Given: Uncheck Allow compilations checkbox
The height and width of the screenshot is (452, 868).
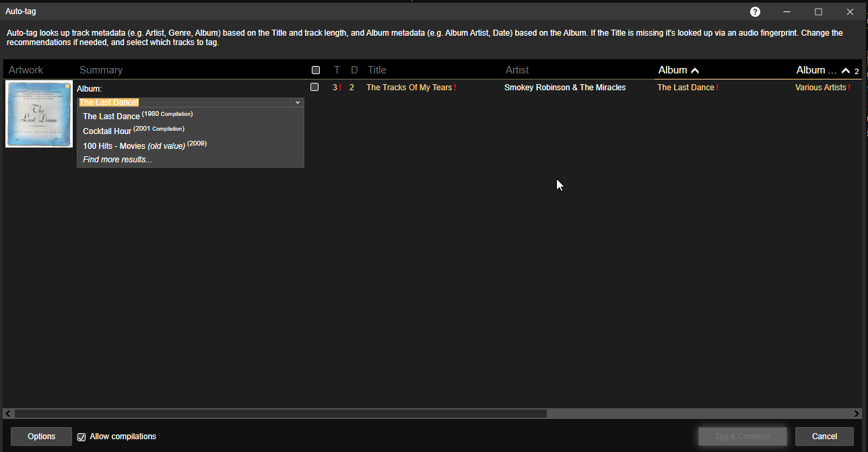Looking at the screenshot, I should pos(82,437).
